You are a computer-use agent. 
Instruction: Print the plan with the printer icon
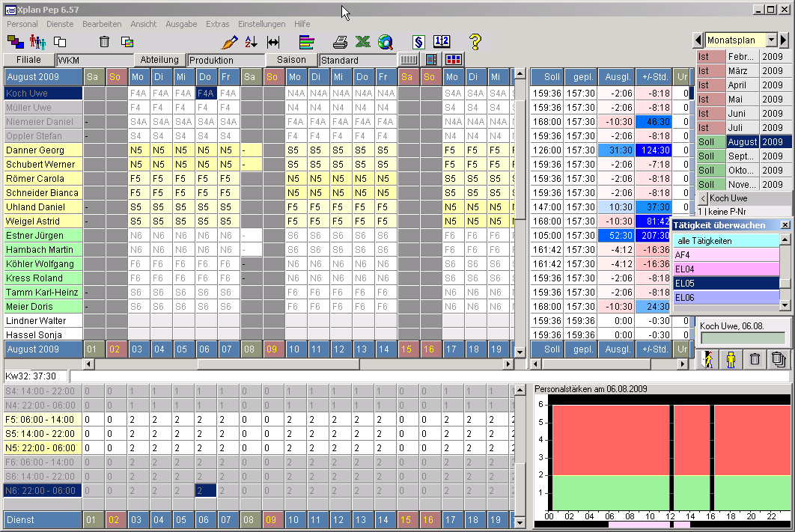point(340,42)
